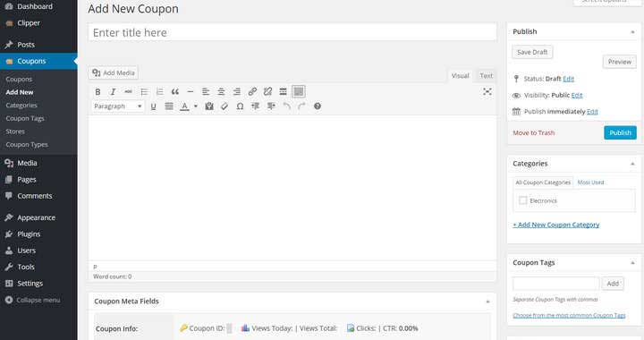The width and height of the screenshot is (644, 340).
Task: Apply underline formatting
Action: pos(153,106)
